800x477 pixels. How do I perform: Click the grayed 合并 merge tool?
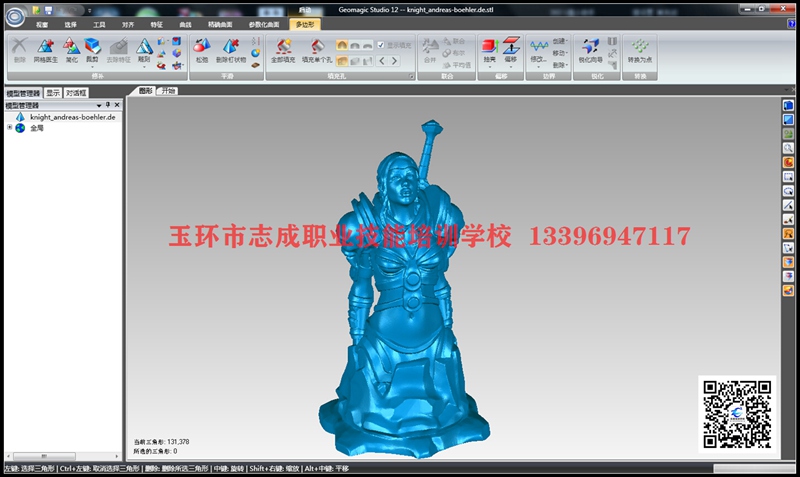(430, 51)
